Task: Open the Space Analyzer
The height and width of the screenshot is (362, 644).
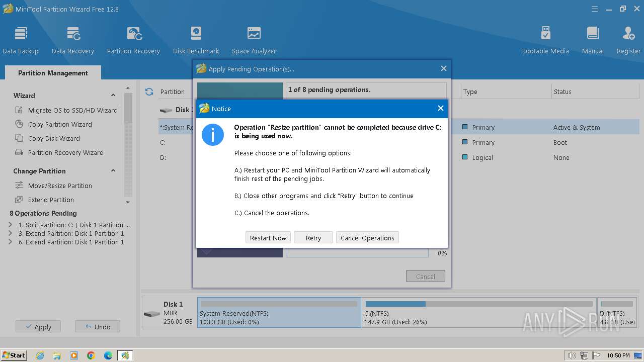Action: pyautogui.click(x=254, y=41)
